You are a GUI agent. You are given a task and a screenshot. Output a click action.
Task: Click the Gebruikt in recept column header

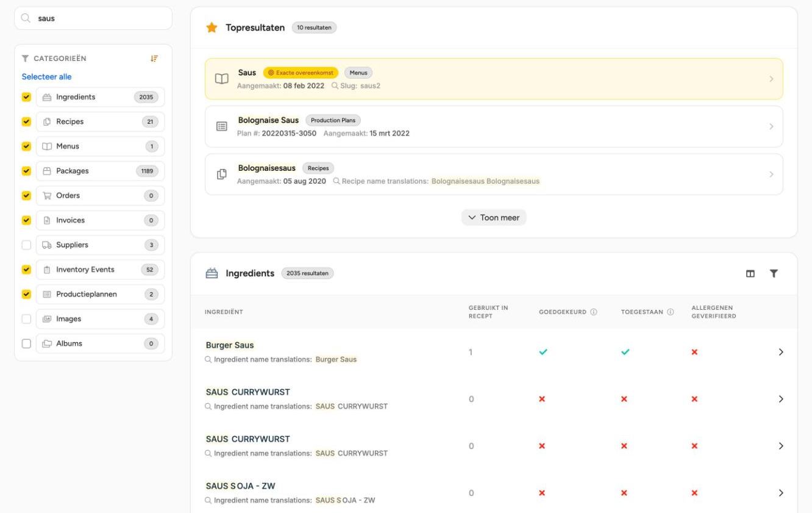tap(488, 312)
